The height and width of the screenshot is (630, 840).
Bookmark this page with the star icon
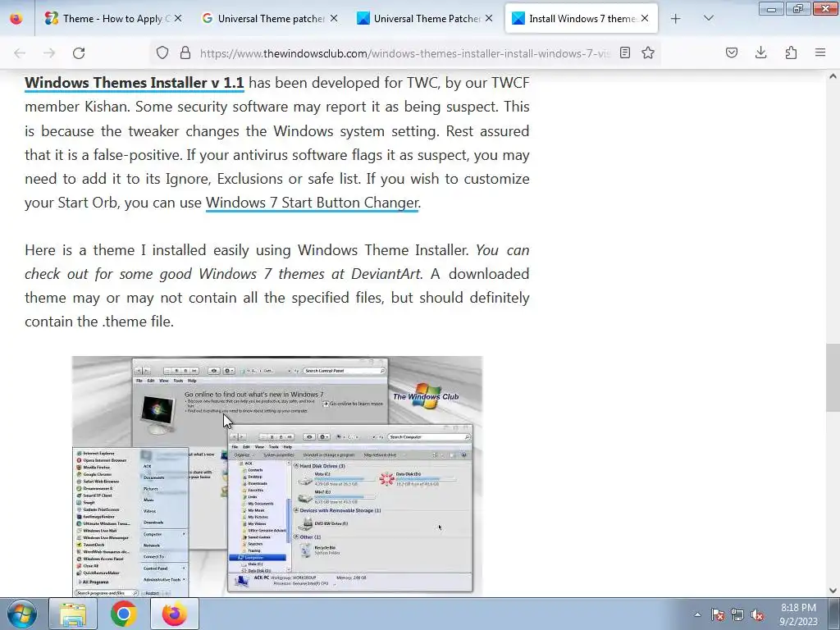click(x=648, y=52)
